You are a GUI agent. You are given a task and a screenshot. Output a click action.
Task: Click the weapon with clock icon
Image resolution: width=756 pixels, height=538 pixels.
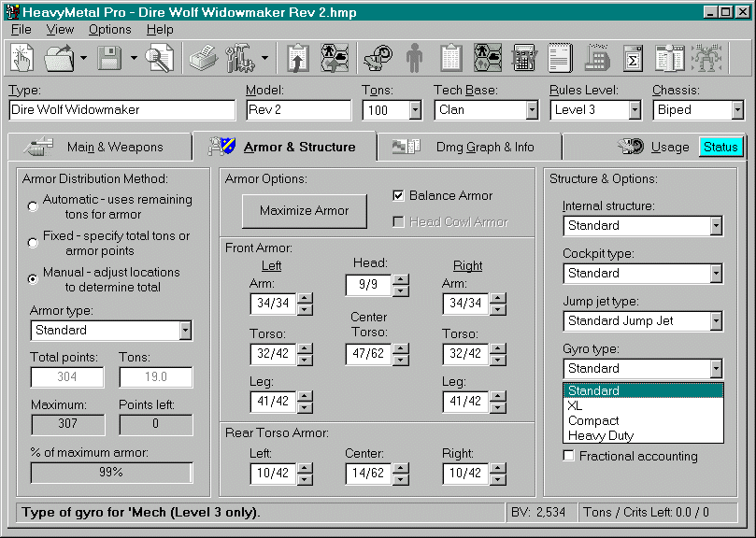(x=378, y=58)
